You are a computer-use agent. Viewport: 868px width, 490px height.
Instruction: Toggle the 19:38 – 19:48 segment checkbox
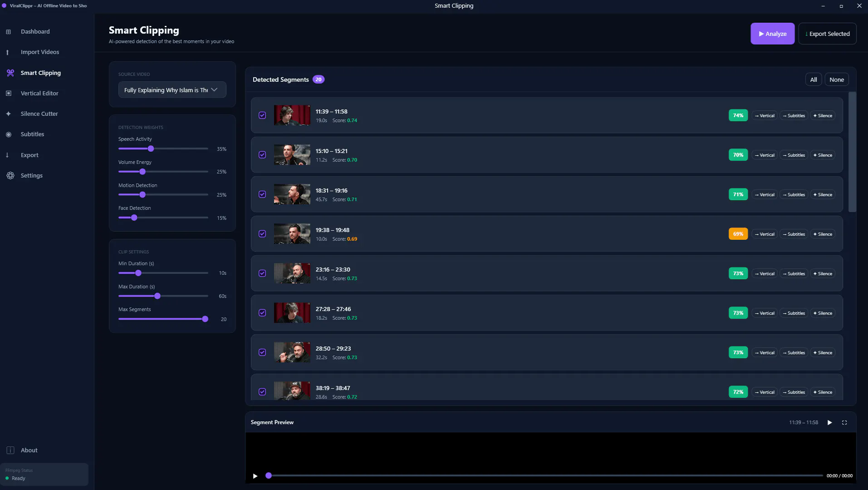[262, 234]
